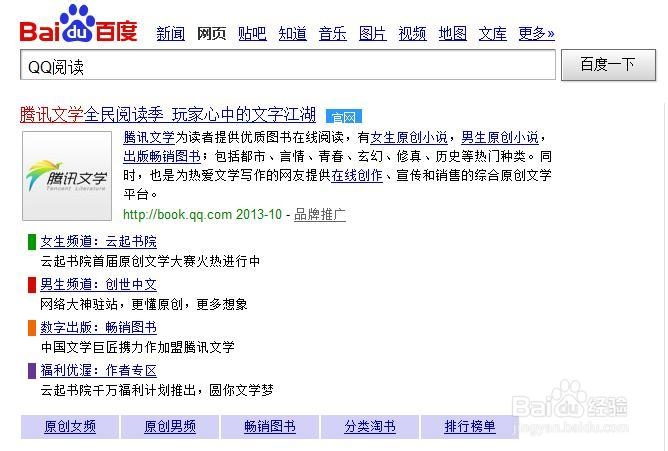668x451 pixels.
Task: Open 女生原创小说 link
Action: 409,137
